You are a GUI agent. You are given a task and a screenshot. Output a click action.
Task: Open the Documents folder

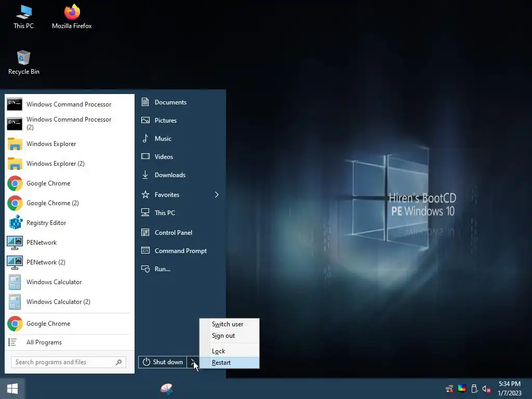click(180, 102)
